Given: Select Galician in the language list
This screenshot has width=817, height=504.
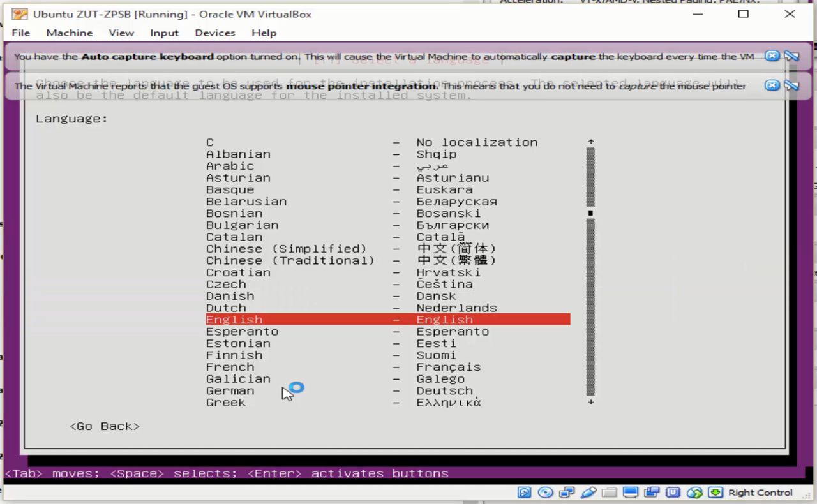Looking at the screenshot, I should tap(335, 379).
